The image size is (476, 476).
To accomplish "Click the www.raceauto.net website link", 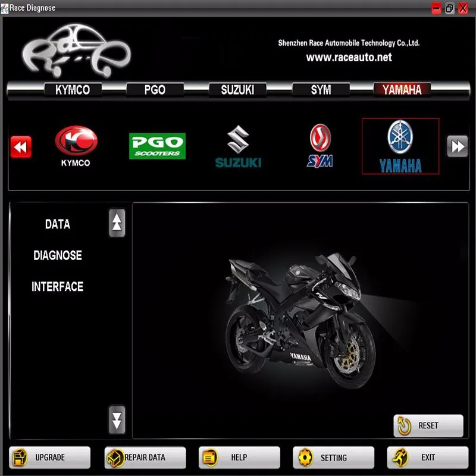I will 349,57.
